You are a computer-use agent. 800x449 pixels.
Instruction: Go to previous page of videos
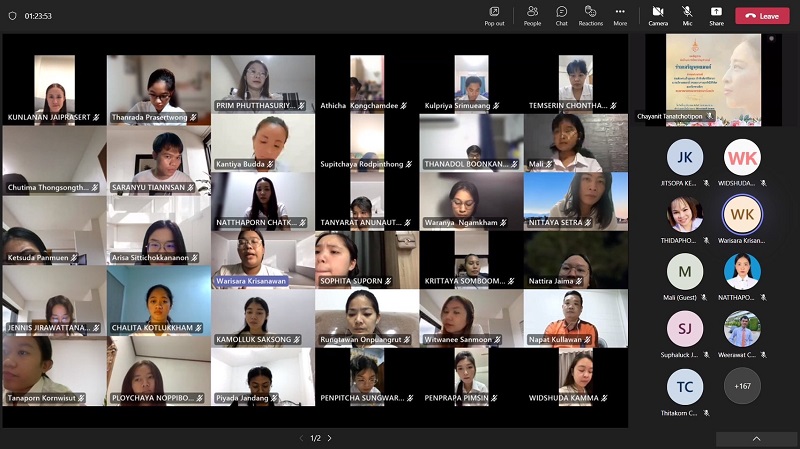(x=301, y=438)
